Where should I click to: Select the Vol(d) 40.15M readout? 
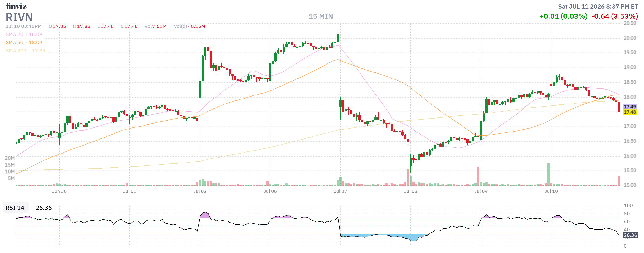coord(189,26)
